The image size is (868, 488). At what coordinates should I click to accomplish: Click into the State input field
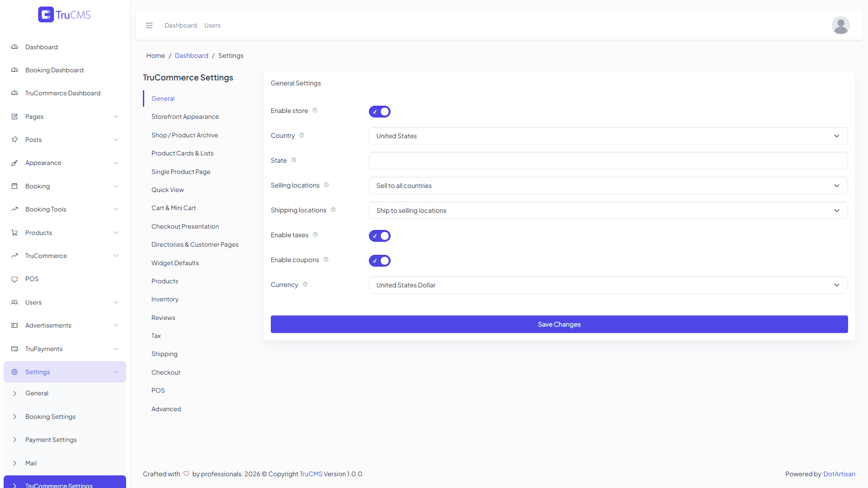[608, 161]
